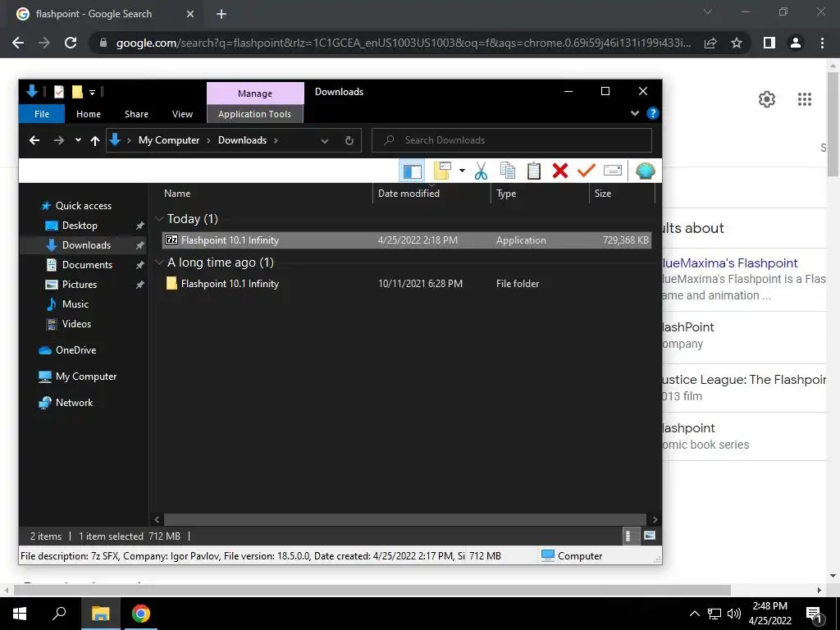
Task: Sort by the Name column header
Action: [x=177, y=194]
